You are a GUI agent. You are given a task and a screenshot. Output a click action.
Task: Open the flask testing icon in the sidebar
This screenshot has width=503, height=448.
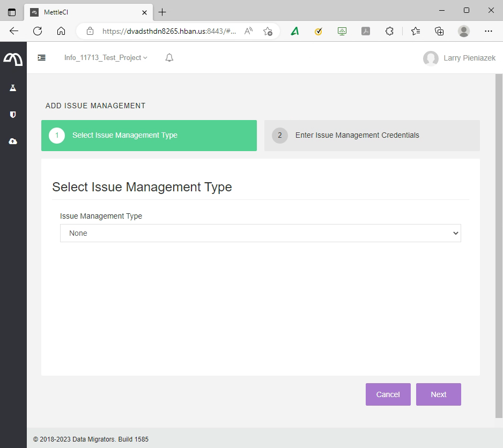click(13, 88)
